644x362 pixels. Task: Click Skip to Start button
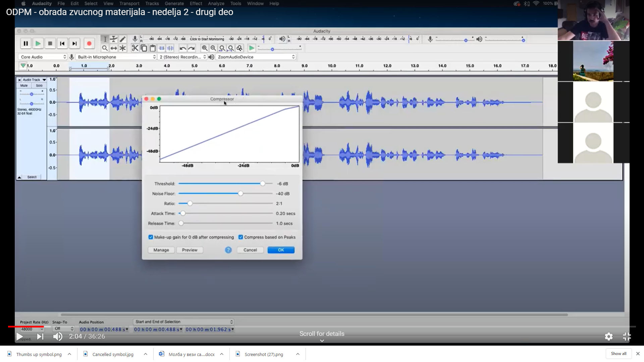62,44
